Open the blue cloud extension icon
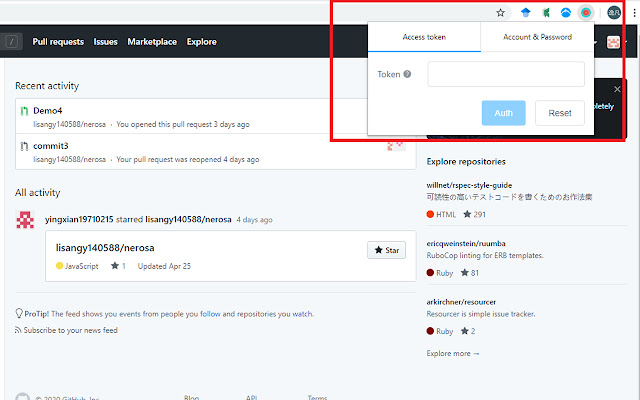 click(566, 13)
